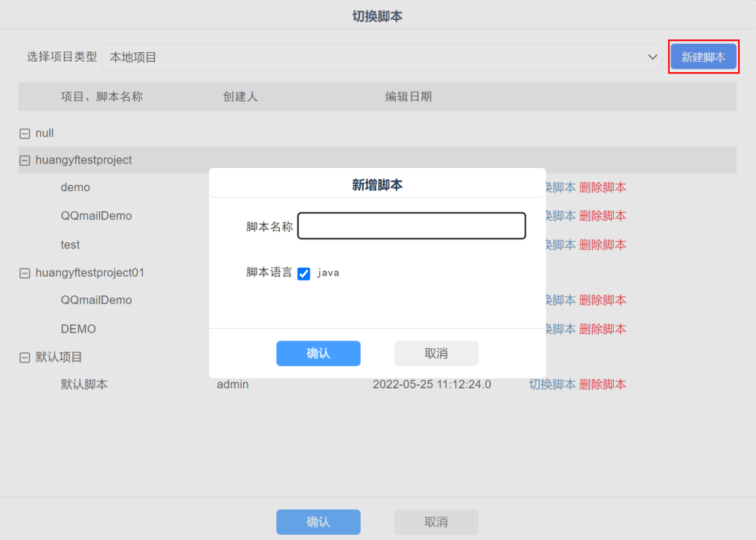
Task: Click the 新建脚本 button
Action: click(x=703, y=57)
